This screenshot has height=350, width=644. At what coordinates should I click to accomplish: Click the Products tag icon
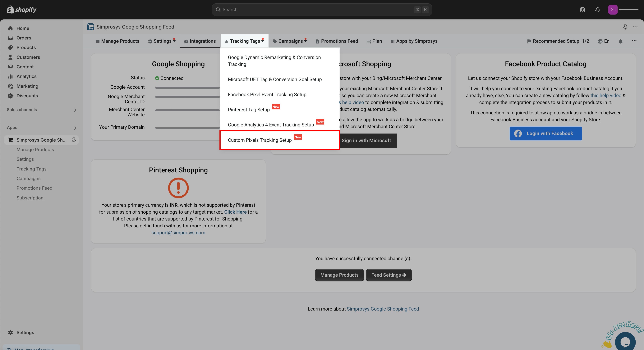tap(10, 48)
